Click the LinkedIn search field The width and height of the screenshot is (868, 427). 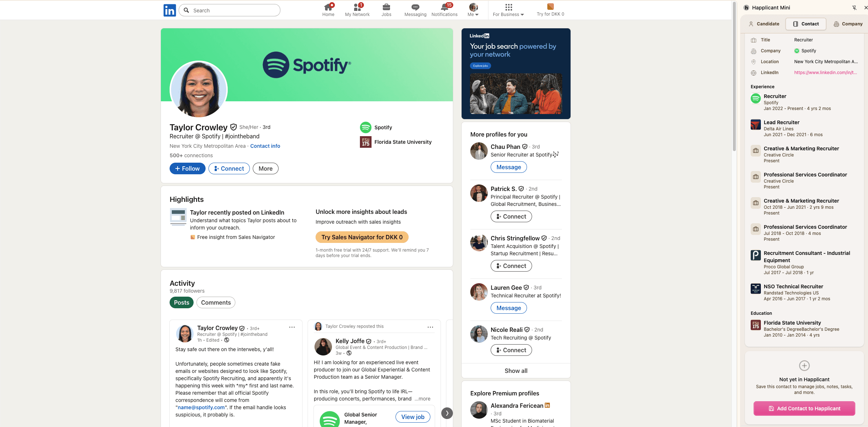(x=229, y=10)
